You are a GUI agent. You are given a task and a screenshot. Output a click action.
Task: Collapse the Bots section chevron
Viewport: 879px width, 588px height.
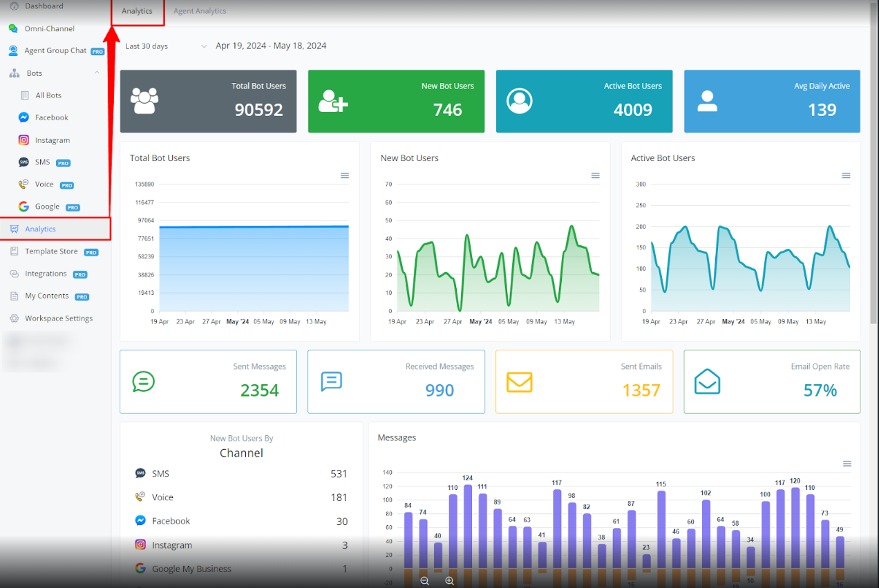point(97,73)
